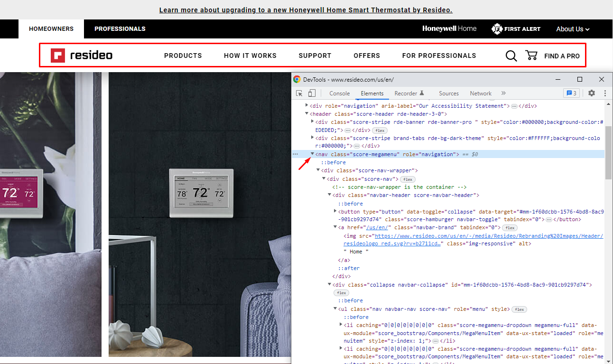Collapse the score-nav div node
This screenshot has height=364, width=613.
pyautogui.click(x=324, y=179)
